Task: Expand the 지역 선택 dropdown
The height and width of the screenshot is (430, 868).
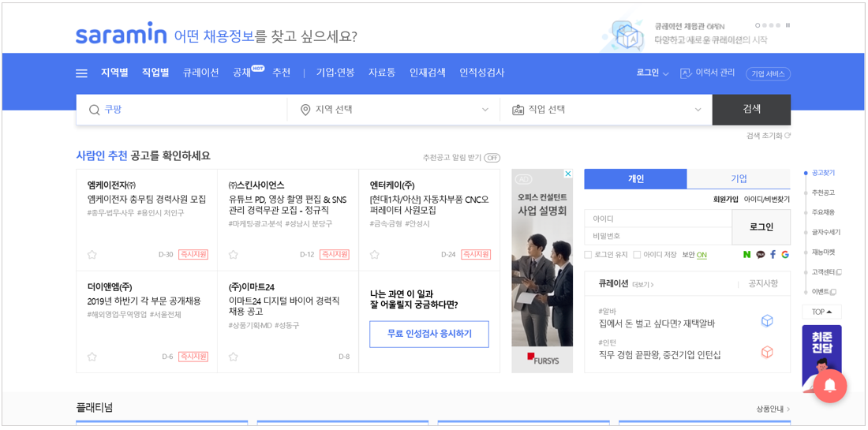Action: 393,110
